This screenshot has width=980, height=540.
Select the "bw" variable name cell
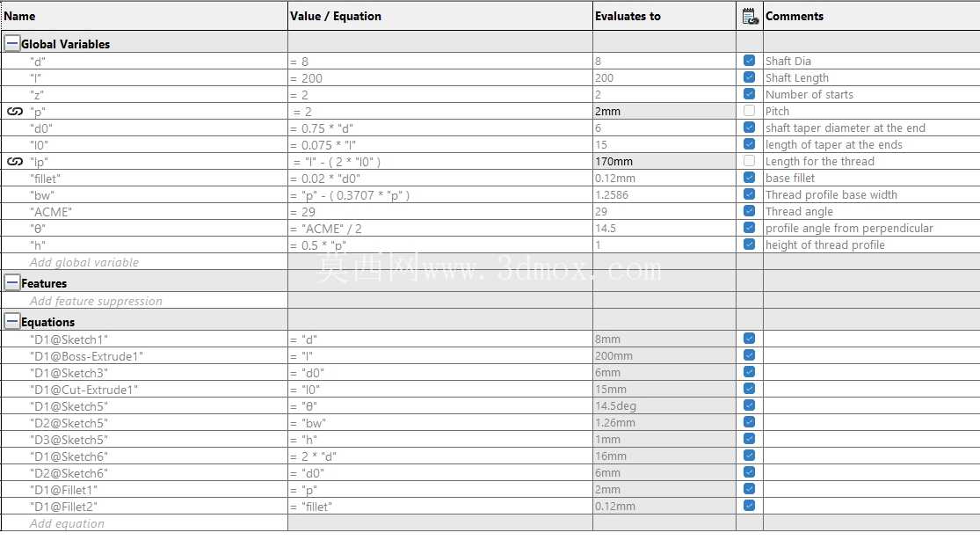click(144, 195)
